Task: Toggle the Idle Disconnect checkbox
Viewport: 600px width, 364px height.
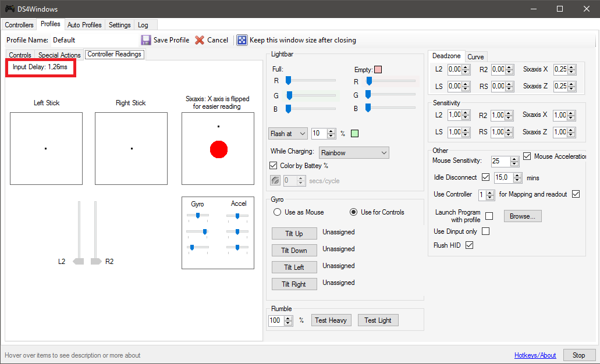Action: 485,177
